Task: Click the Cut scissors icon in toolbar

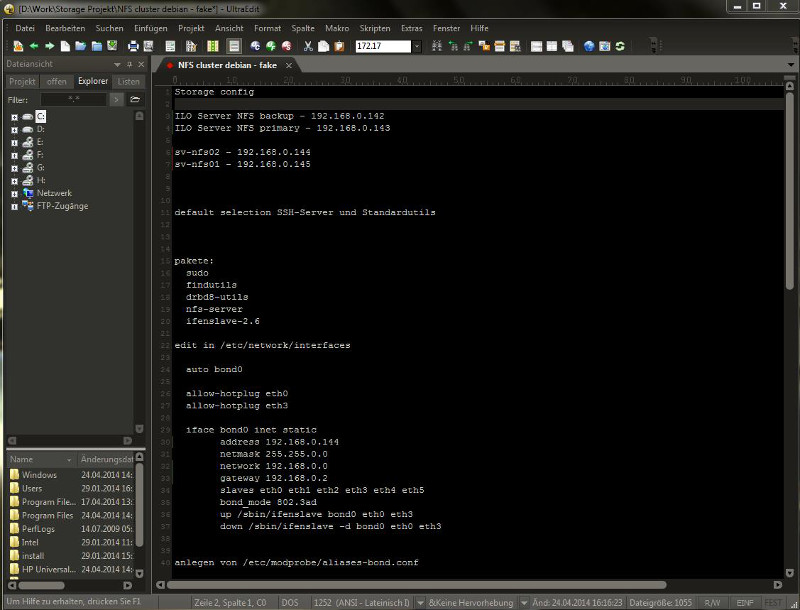Action: click(309, 46)
